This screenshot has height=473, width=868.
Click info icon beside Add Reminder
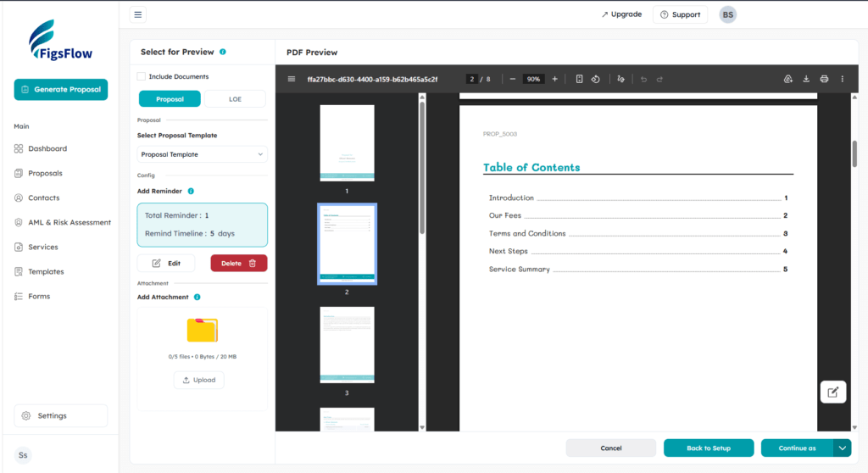coord(191,191)
